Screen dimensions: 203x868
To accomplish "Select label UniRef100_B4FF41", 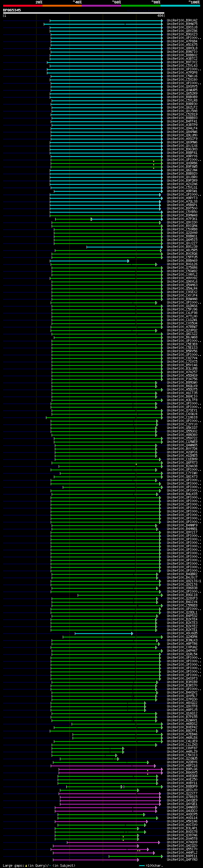I will click(182, 122).
